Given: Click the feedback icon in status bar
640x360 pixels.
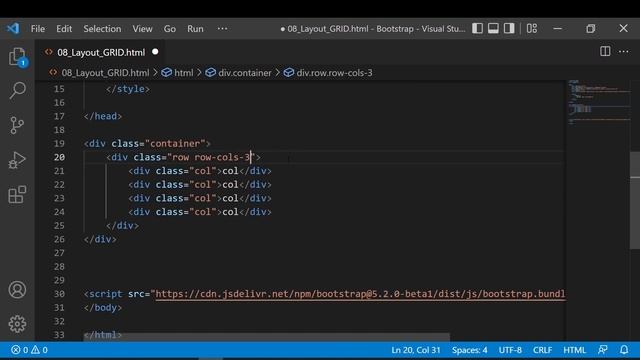Looking at the screenshot, I should click(603, 350).
